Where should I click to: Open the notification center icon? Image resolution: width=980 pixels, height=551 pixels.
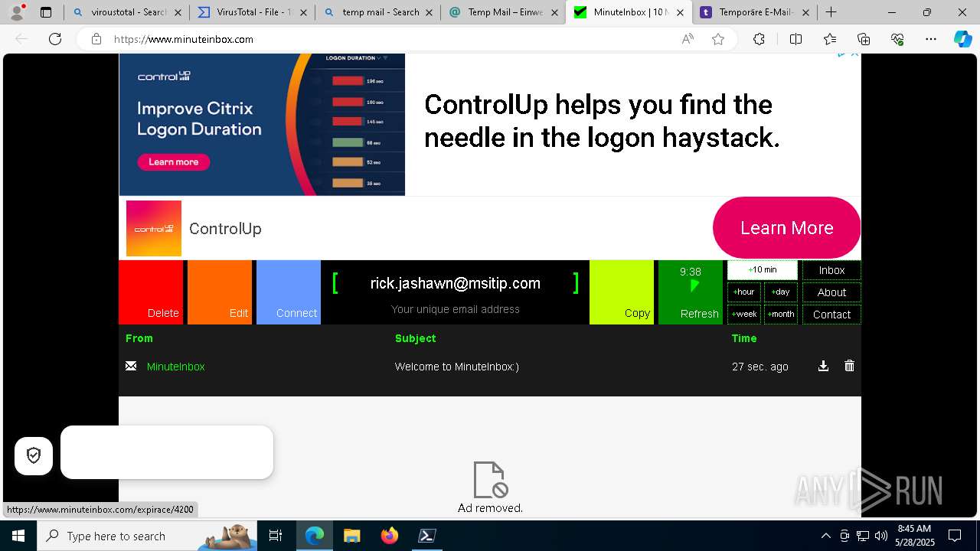point(955,536)
